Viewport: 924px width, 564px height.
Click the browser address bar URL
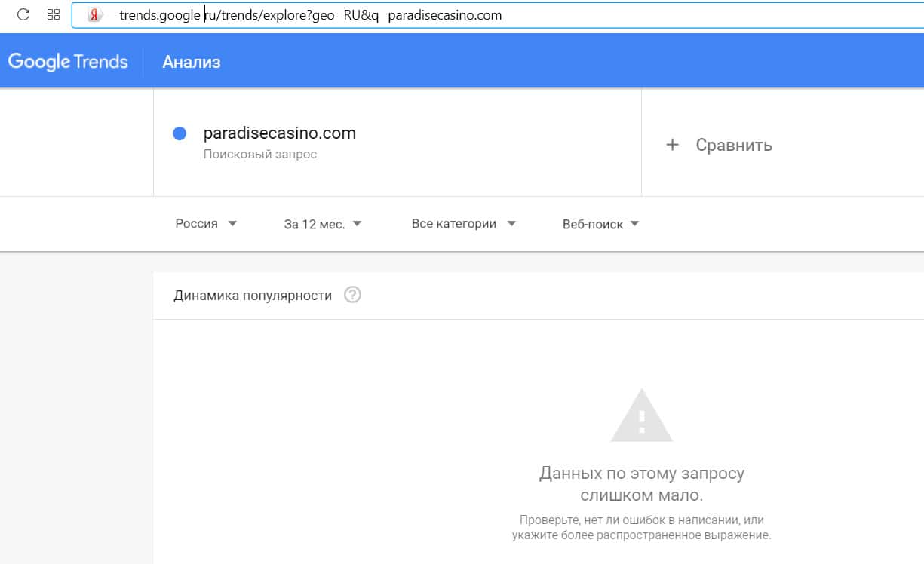[x=310, y=15]
